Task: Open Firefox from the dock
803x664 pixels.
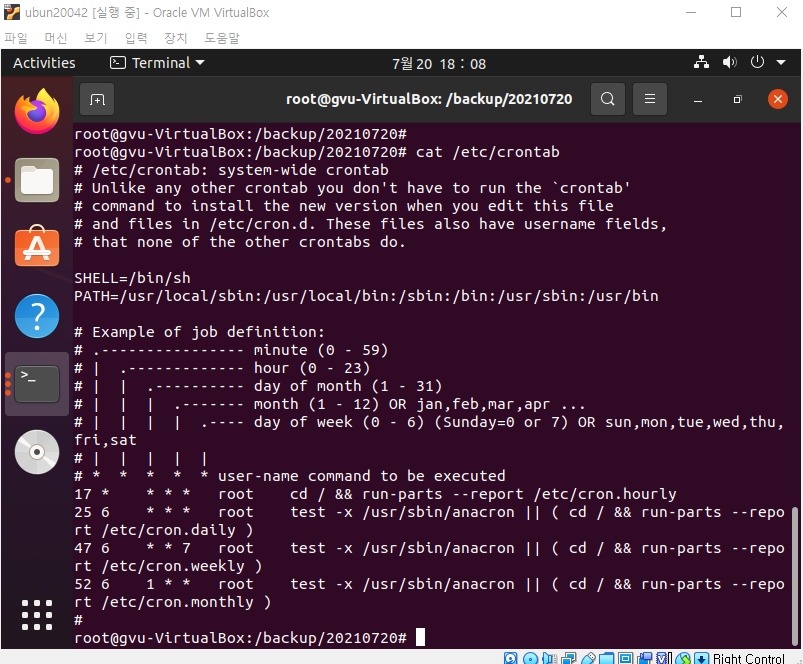Action: (x=37, y=111)
